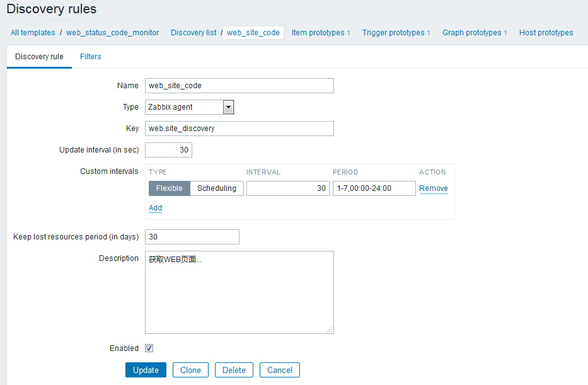Open the Discovery rule tab

[39, 57]
